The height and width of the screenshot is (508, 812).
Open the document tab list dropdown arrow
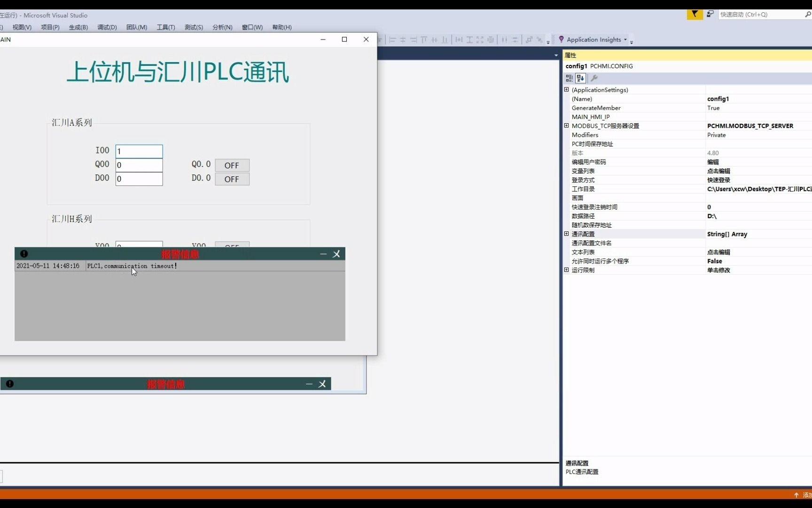[x=556, y=55]
